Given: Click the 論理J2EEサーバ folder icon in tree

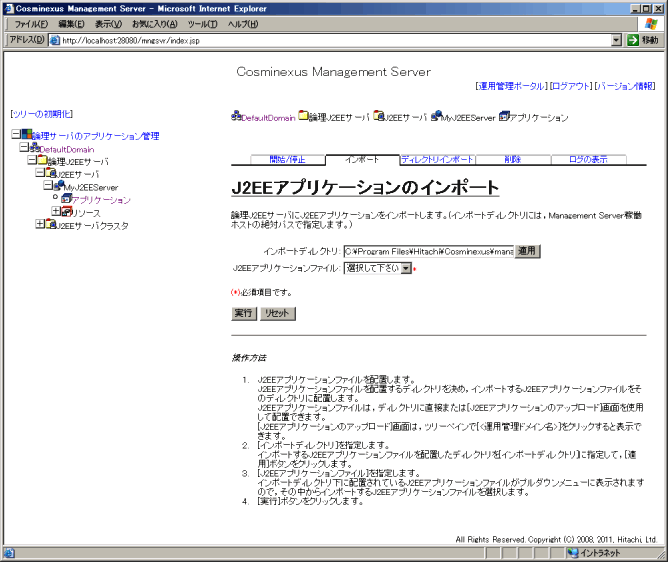Looking at the screenshot, I should point(42,161).
